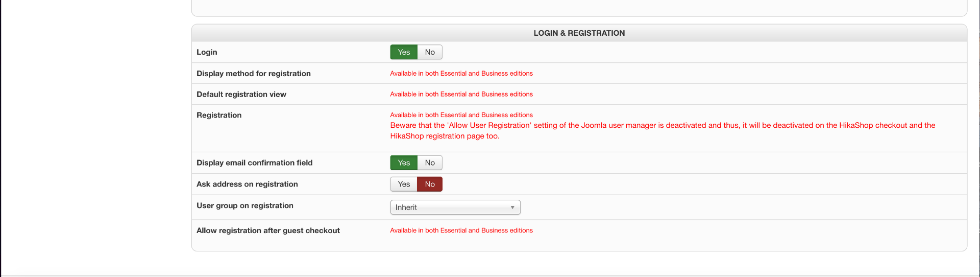
Task: Open the User group on registration dropdown
Action: tap(455, 207)
